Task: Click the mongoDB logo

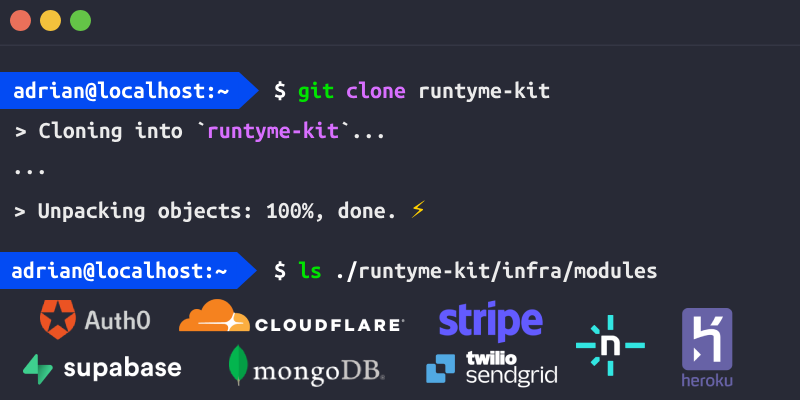Action: (x=307, y=365)
